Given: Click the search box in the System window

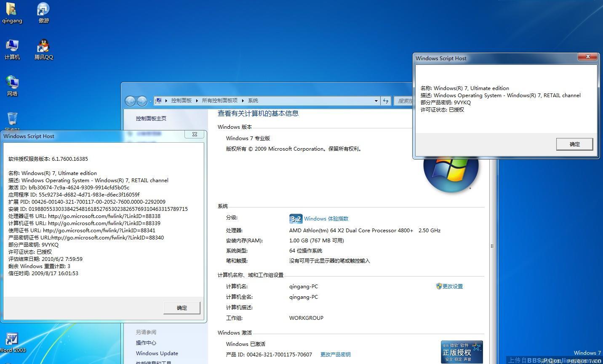Looking at the screenshot, I should coord(403,101).
